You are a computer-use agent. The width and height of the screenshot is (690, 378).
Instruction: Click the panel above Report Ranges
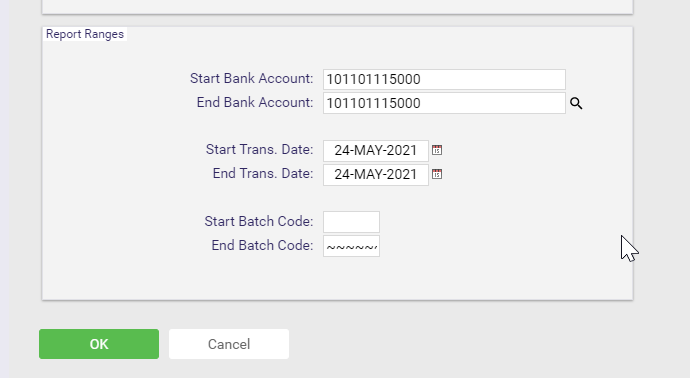pyautogui.click(x=338, y=6)
